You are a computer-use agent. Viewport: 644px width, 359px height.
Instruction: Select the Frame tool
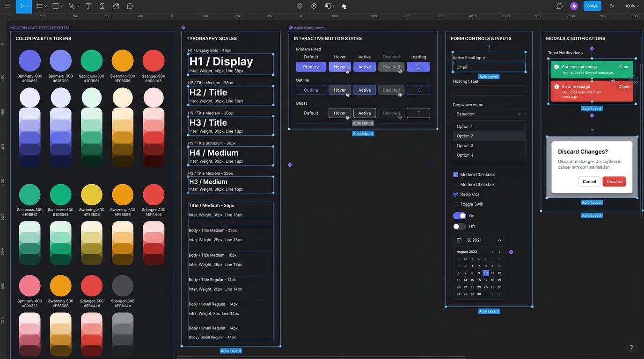39,6
